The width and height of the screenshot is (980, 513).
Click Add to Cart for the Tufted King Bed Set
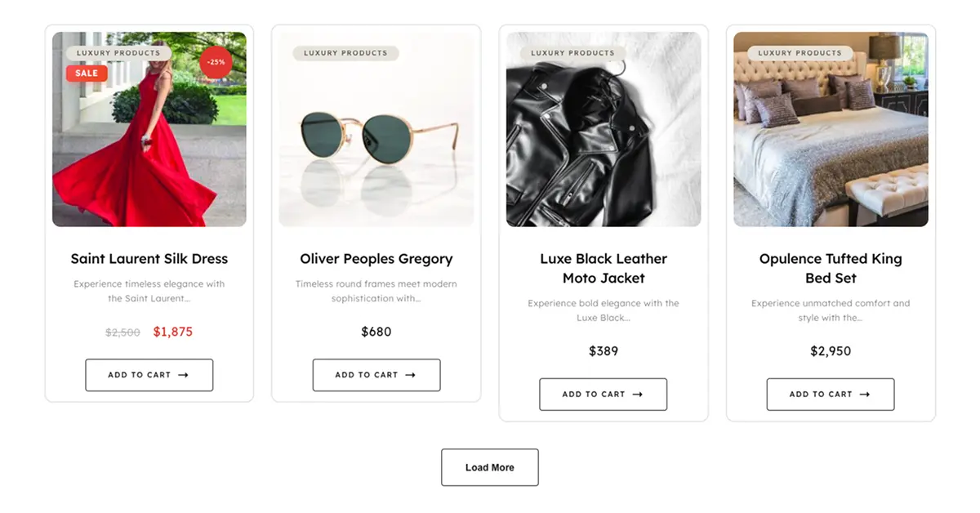831,394
